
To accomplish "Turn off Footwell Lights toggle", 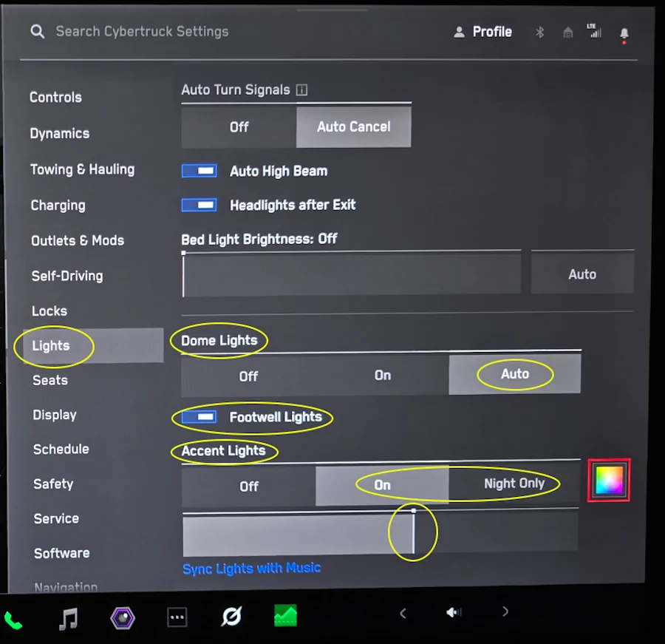I will pyautogui.click(x=199, y=417).
